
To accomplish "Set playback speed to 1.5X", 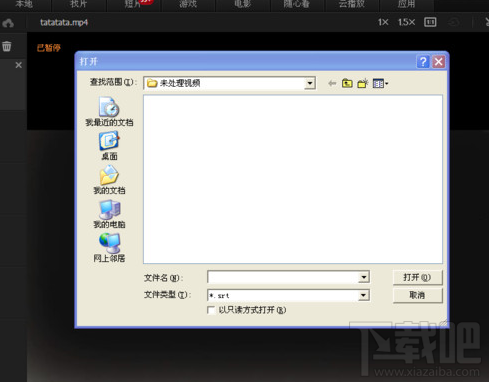I will tap(406, 22).
